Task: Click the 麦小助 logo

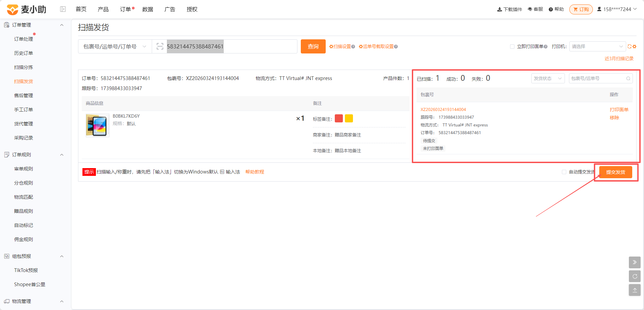Action: (26, 9)
